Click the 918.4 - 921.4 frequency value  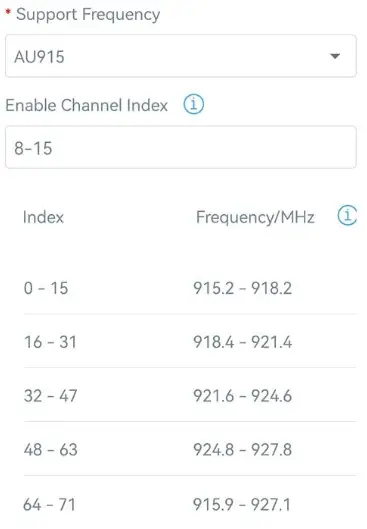pos(243,342)
